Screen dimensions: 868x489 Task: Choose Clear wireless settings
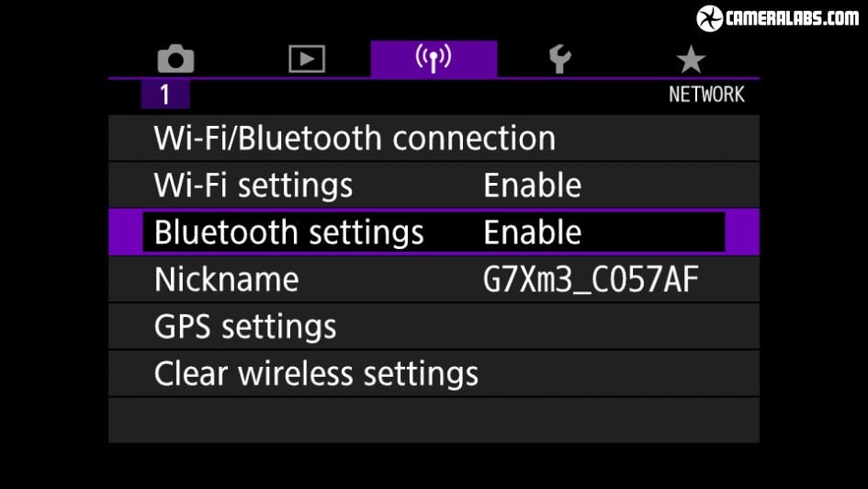coord(316,373)
